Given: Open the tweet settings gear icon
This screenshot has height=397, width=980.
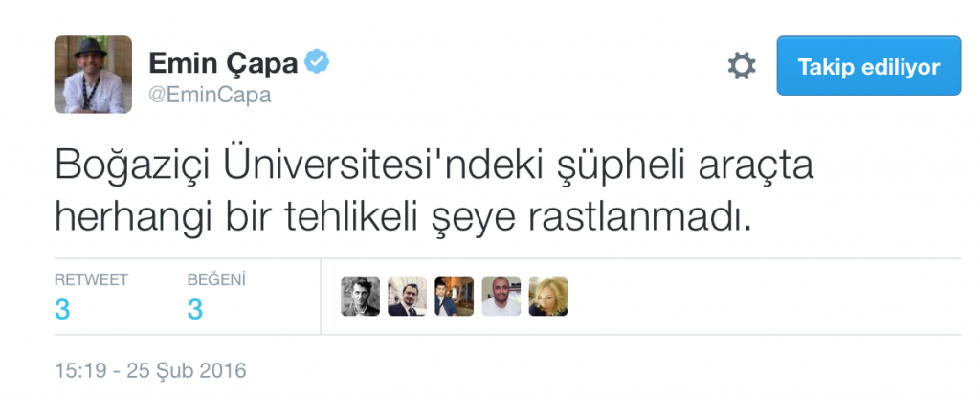Looking at the screenshot, I should [742, 66].
